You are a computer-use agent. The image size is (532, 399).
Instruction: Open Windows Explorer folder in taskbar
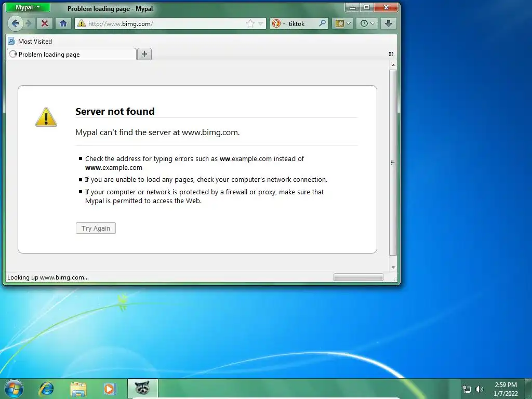78,389
